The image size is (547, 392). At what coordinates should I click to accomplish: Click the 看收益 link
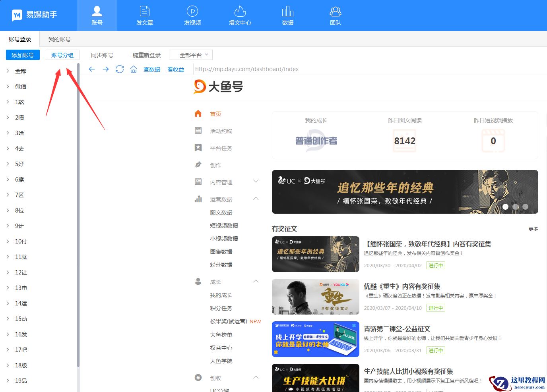coord(176,70)
